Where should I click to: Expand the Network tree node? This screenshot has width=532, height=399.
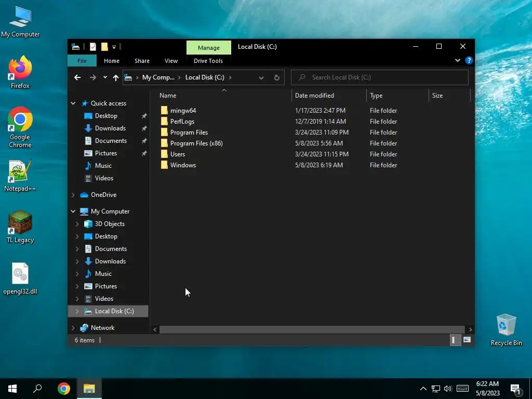tap(73, 328)
